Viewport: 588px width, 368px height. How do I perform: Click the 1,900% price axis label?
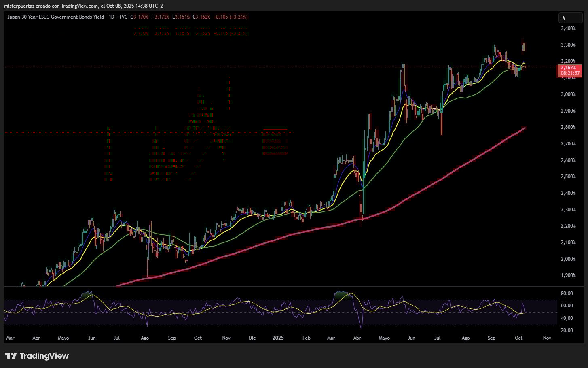click(x=568, y=275)
